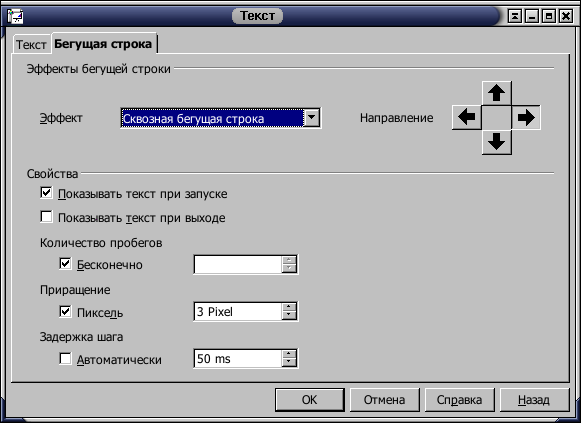Select the 'Бегущая строка' tab
Screen dimensions: 581x423
[x=103, y=44]
